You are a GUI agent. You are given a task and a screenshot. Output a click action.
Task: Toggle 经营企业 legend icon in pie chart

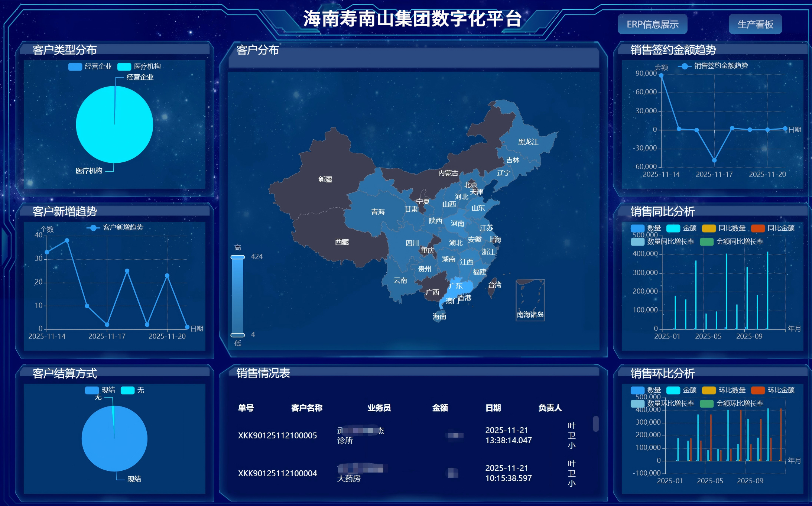point(75,67)
